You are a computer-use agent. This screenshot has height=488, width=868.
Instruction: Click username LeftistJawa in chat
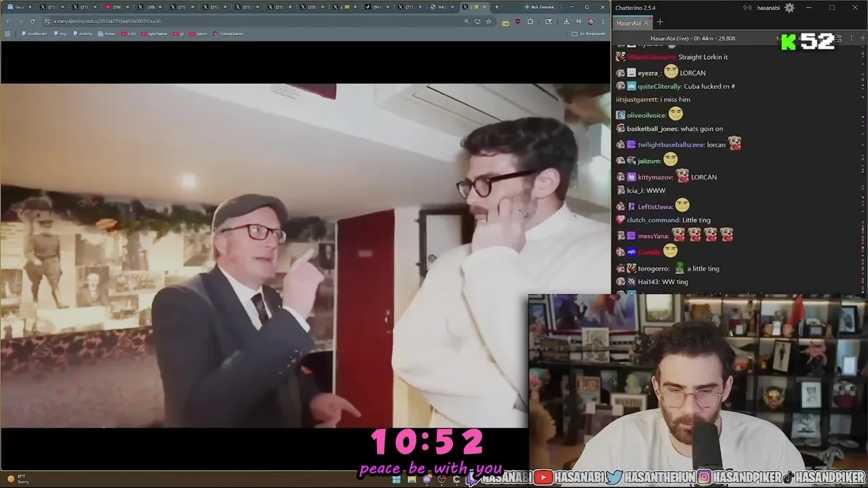(x=655, y=207)
